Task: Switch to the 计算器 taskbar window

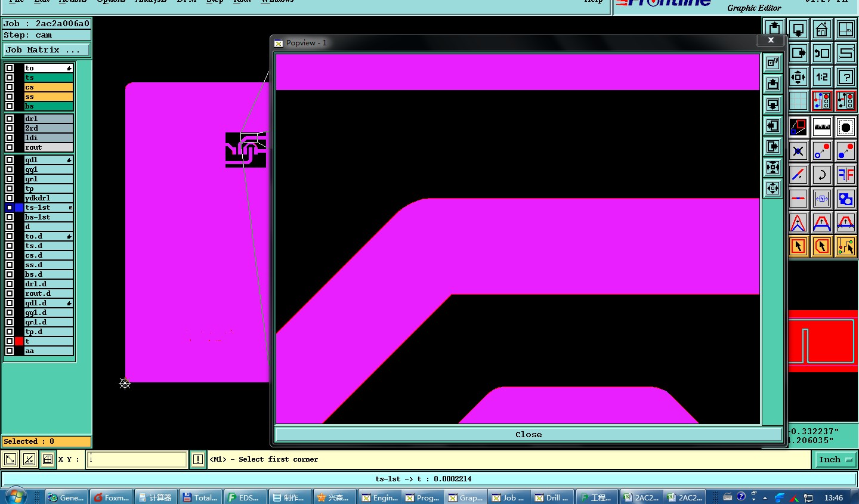Action: (x=156, y=497)
